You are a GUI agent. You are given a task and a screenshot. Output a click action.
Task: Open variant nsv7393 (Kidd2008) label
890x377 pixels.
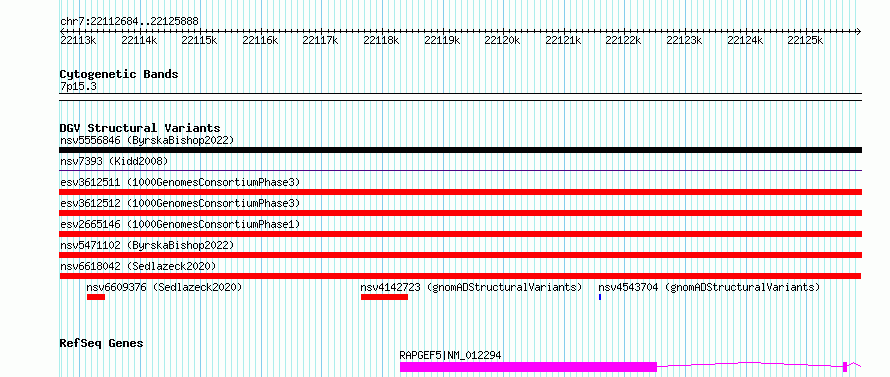pos(114,162)
